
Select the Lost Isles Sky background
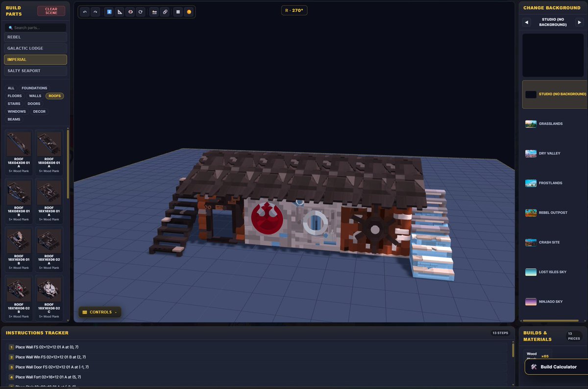[555, 272]
